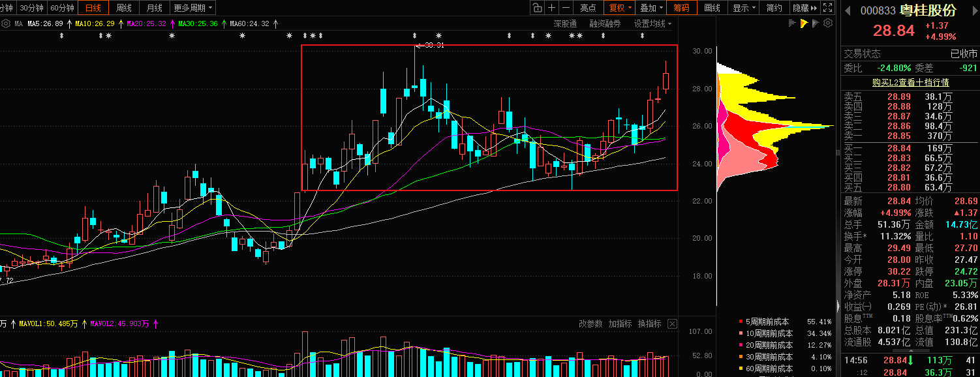Screen dimensions: 980x377
Task: Expand more toolbar items with 隐藏 arrows
Action: pos(804,8)
